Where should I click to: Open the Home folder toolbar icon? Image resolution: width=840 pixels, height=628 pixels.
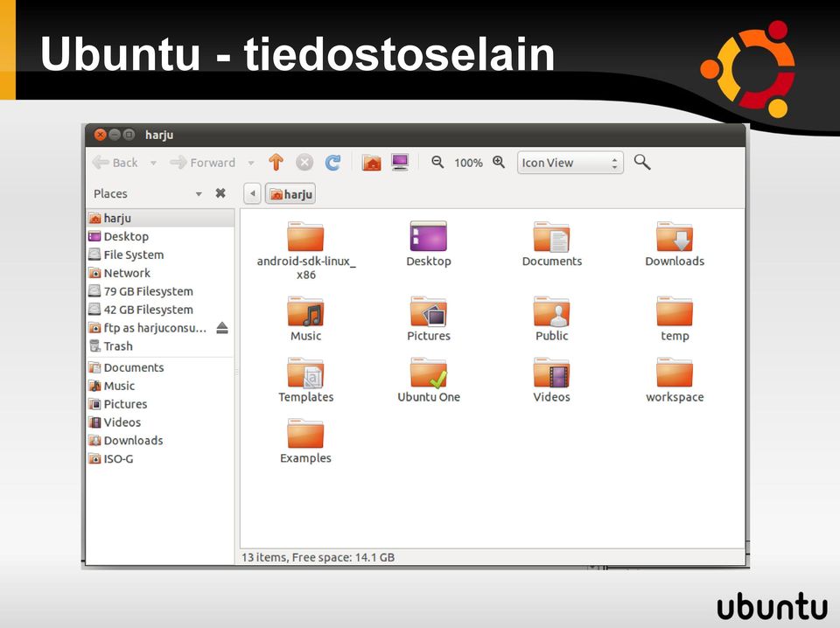click(x=371, y=162)
